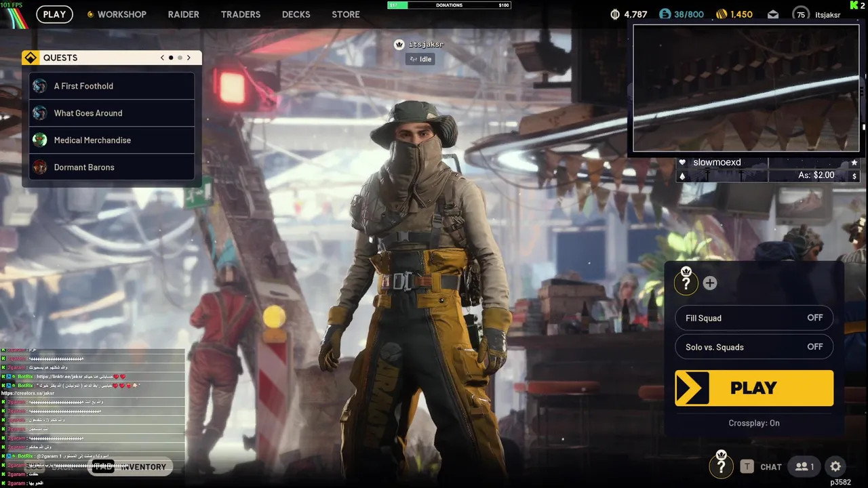The height and width of the screenshot is (488, 868).
Task: Open the Decks tab
Action: [296, 14]
